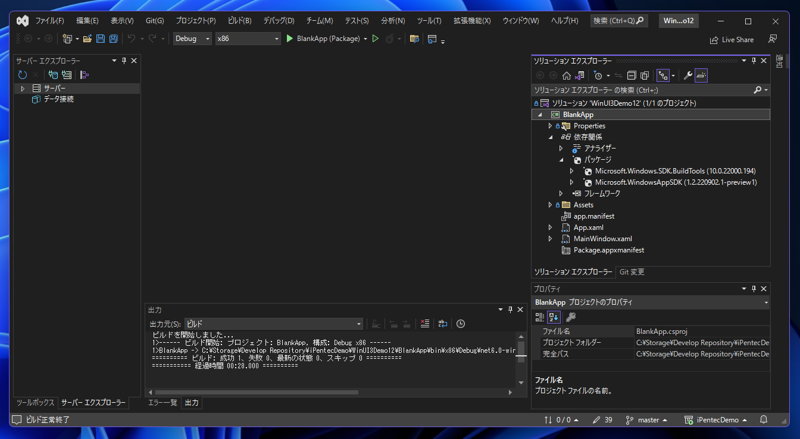This screenshot has height=439, width=800.
Task: Click the output timestamp clock icon
Action: coord(461,324)
